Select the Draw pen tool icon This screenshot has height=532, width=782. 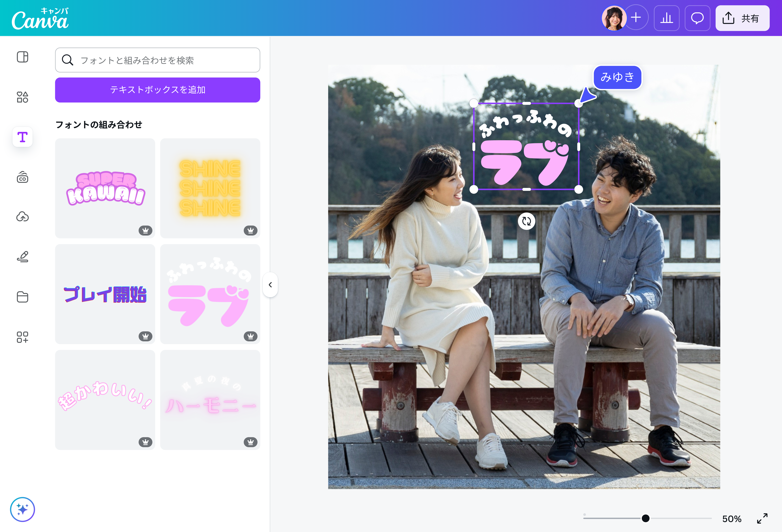23,257
